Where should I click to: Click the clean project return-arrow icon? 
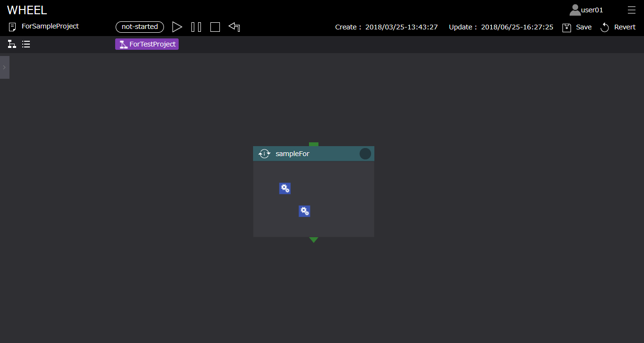[234, 27]
